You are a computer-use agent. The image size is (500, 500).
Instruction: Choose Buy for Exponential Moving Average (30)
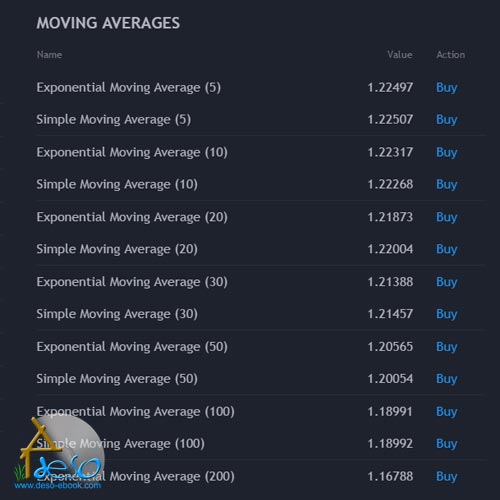coord(446,282)
